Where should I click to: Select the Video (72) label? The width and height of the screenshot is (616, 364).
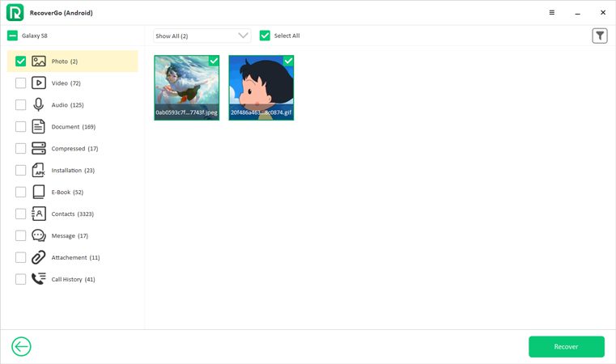(x=66, y=83)
